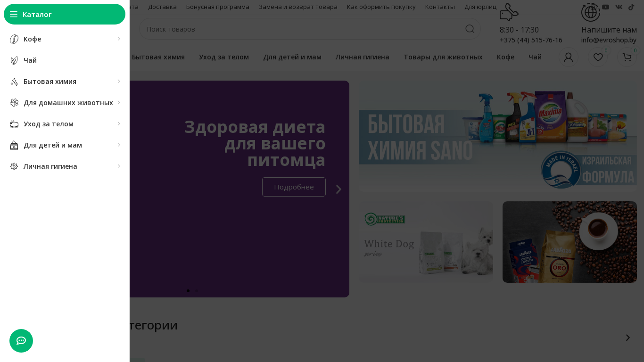Open Уход за телом in top navigation
This screenshot has width=644, height=362.
224,57
